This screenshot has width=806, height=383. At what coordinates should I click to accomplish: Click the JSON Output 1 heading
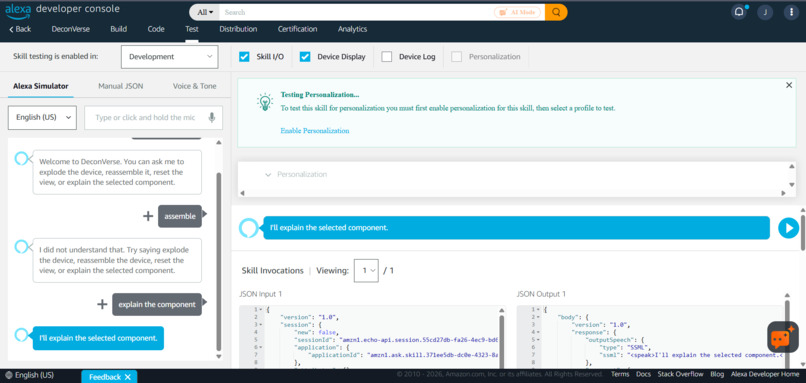tap(541, 295)
